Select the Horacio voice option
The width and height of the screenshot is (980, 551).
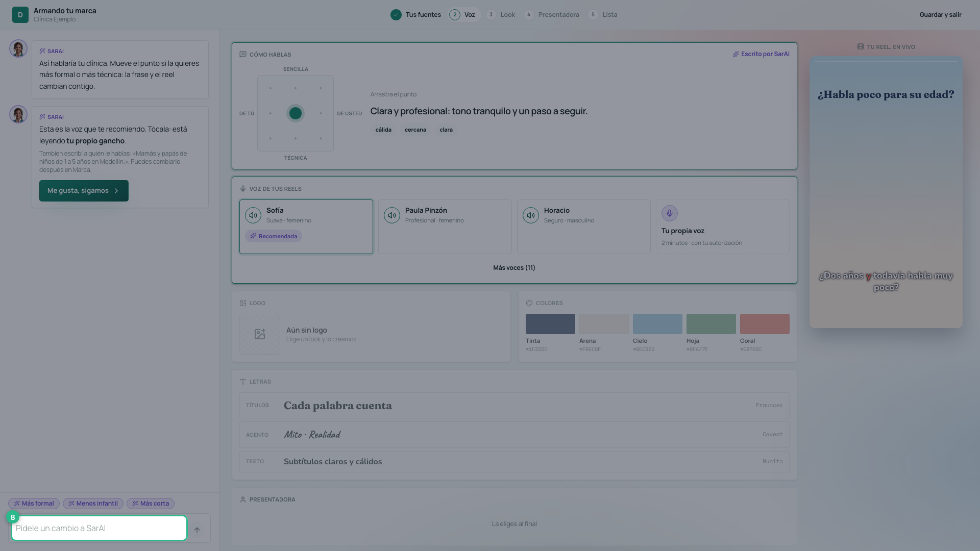point(584,227)
